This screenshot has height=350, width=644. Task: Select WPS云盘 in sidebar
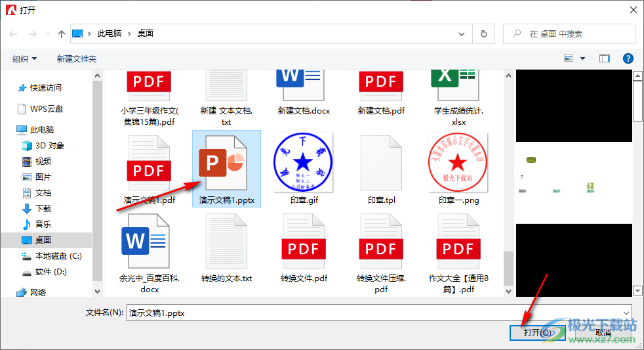(40, 108)
